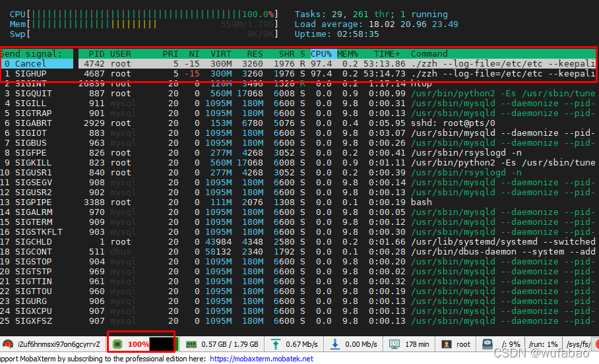Click the Mem usage meter bar

[144, 24]
